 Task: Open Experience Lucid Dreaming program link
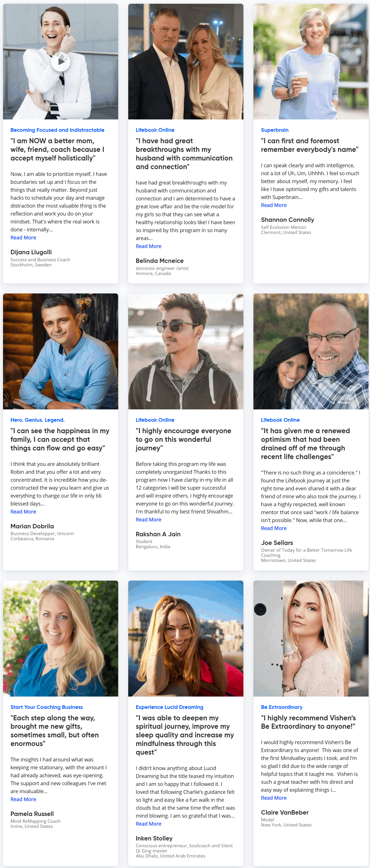click(169, 707)
